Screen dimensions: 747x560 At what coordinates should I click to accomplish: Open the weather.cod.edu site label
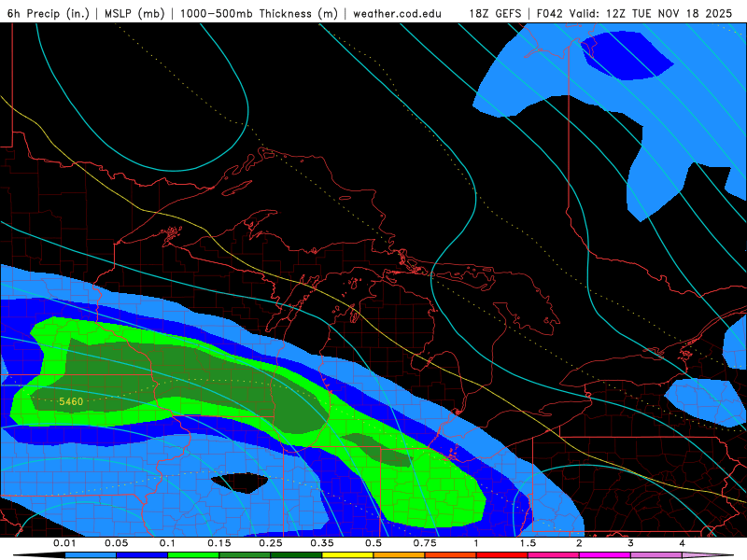pyautogui.click(x=398, y=13)
